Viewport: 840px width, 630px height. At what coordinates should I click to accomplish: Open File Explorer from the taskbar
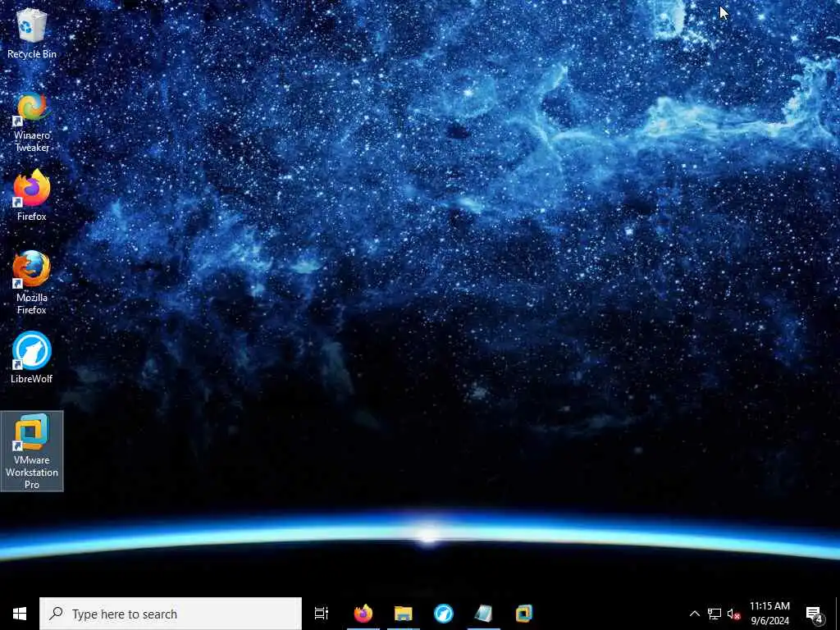point(404,614)
